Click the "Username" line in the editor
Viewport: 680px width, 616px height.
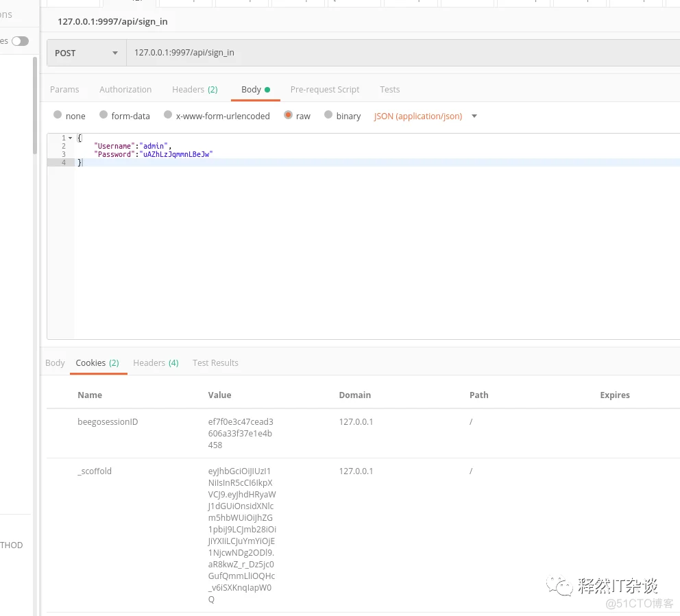[x=133, y=146]
